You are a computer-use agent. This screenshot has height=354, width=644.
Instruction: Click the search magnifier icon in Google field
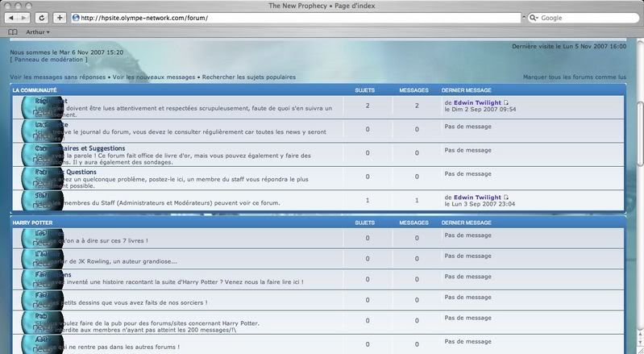coord(534,18)
